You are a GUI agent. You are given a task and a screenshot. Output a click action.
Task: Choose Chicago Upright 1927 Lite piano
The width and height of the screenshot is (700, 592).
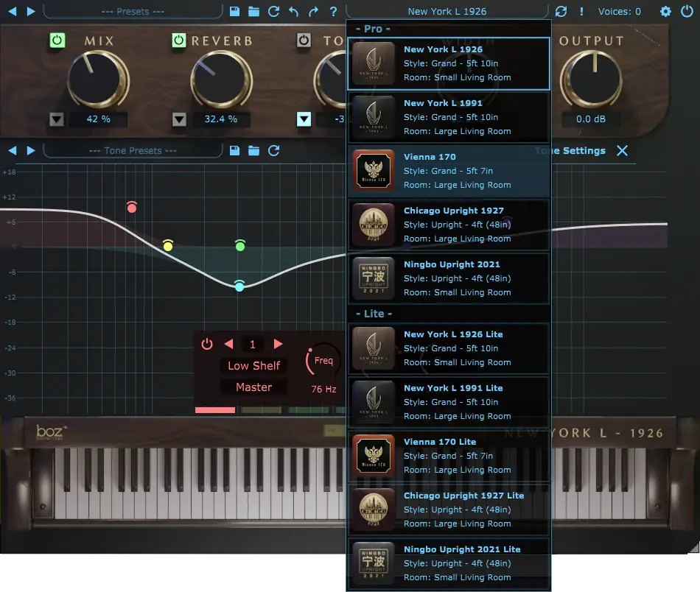coord(449,510)
